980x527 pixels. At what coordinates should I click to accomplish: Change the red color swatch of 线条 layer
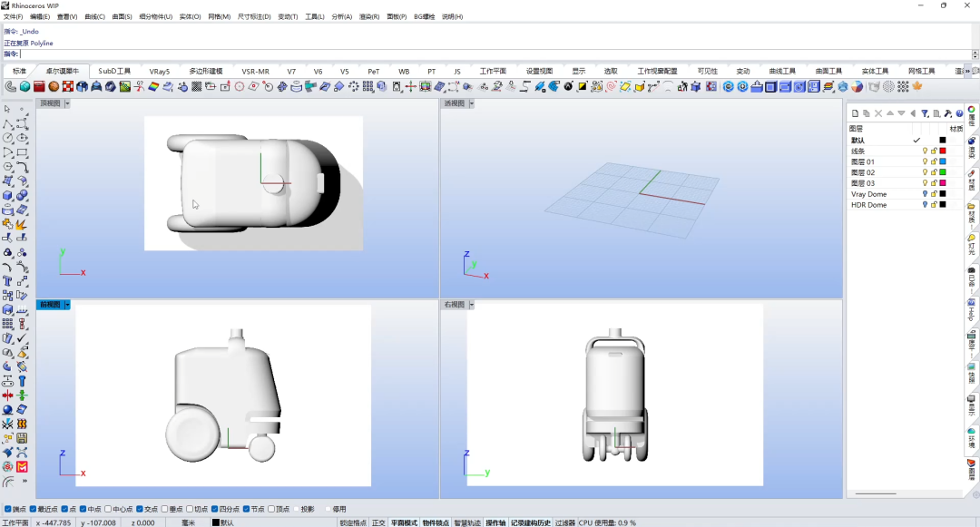943,151
